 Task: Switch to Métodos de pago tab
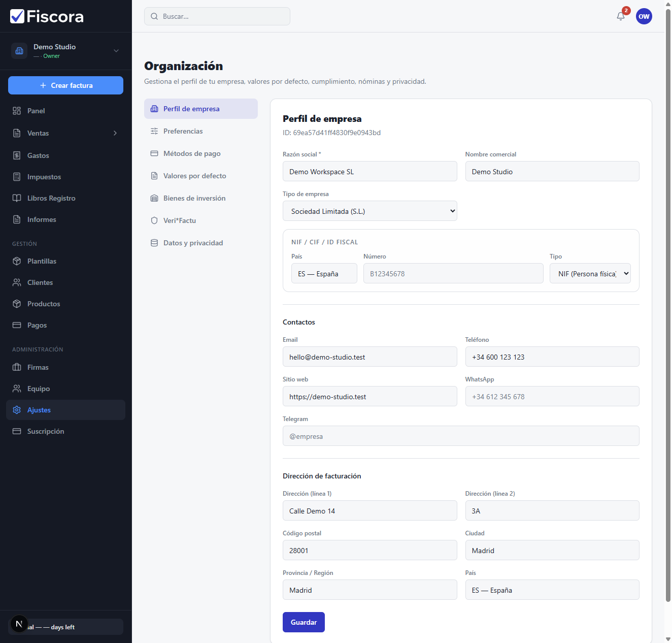point(201,153)
